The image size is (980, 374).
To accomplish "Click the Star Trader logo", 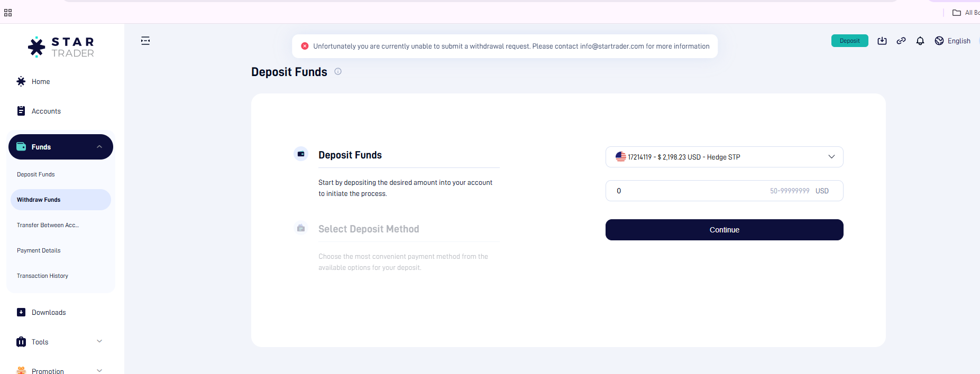I will [x=61, y=47].
